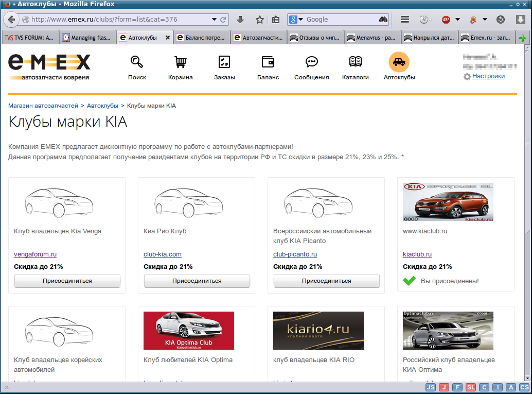Screen dimensions: 532x394
Task: Toggle the red J status bar button
Action: point(444,387)
